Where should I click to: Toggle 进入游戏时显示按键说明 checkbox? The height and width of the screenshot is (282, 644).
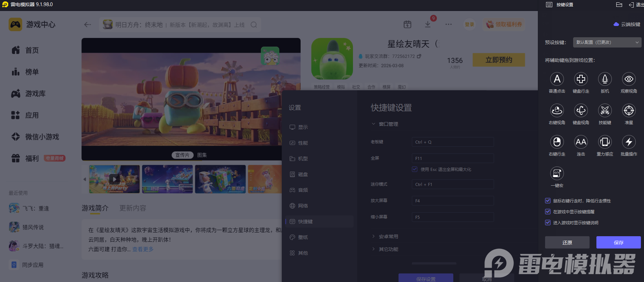coord(548,223)
